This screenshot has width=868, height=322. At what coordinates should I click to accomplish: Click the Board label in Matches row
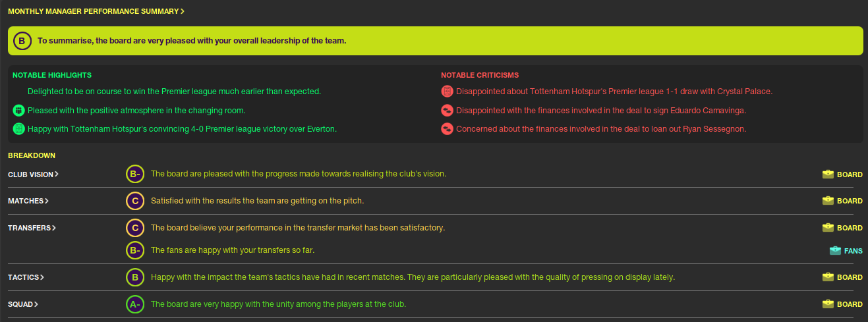click(x=849, y=201)
